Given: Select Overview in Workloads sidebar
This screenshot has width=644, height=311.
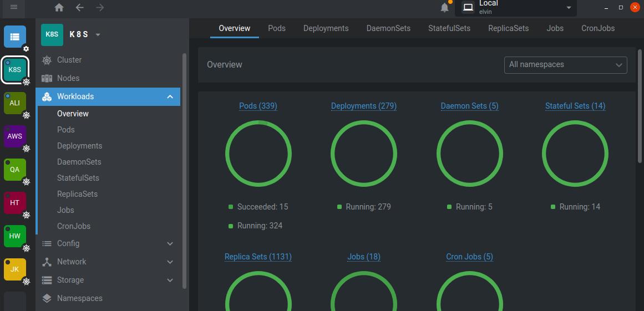Looking at the screenshot, I should pos(73,114).
